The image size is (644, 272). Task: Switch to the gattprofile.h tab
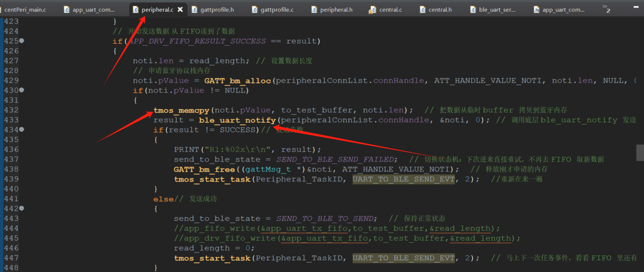(x=213, y=9)
